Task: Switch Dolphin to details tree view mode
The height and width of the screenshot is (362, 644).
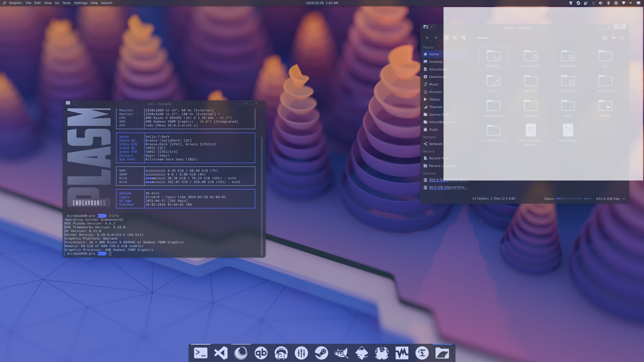Action: [x=464, y=38]
